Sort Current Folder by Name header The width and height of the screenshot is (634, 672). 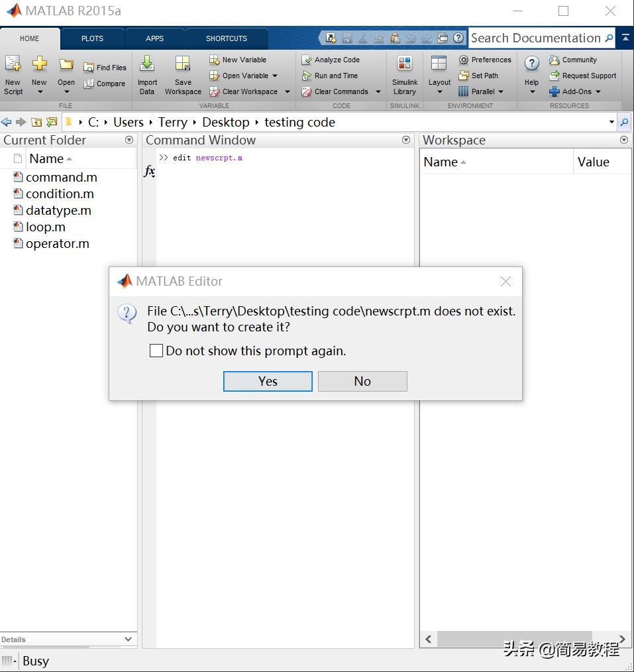(81, 158)
